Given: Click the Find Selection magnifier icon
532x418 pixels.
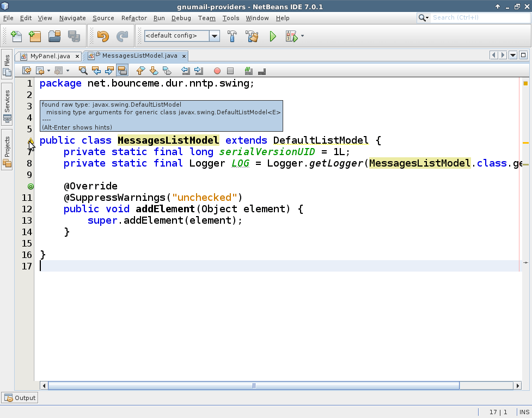Looking at the screenshot, I should pos(83,71).
